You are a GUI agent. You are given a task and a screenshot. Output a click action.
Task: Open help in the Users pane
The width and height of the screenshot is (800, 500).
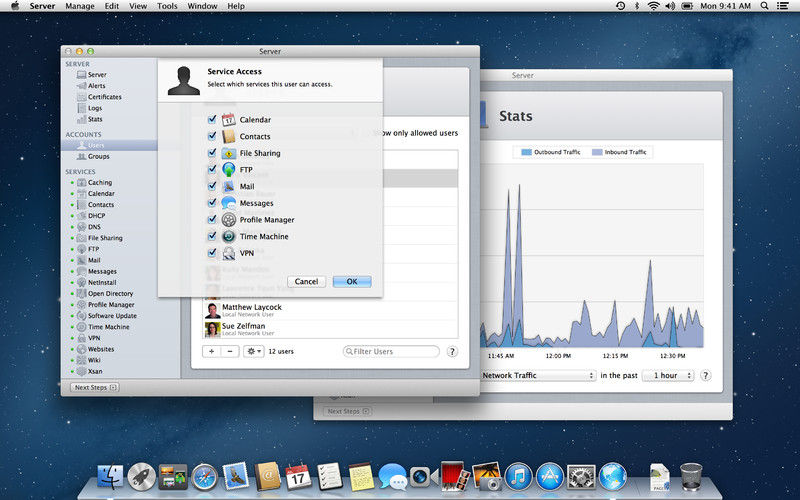coord(452,352)
